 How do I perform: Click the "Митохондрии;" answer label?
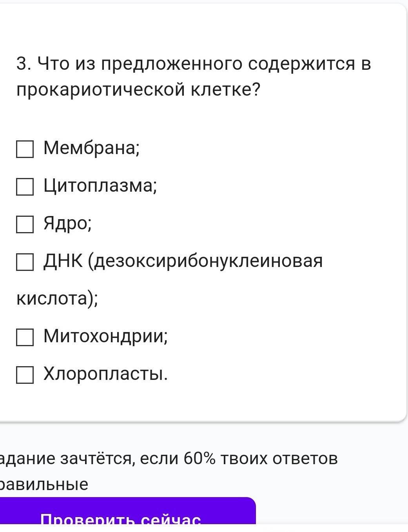coord(105,336)
